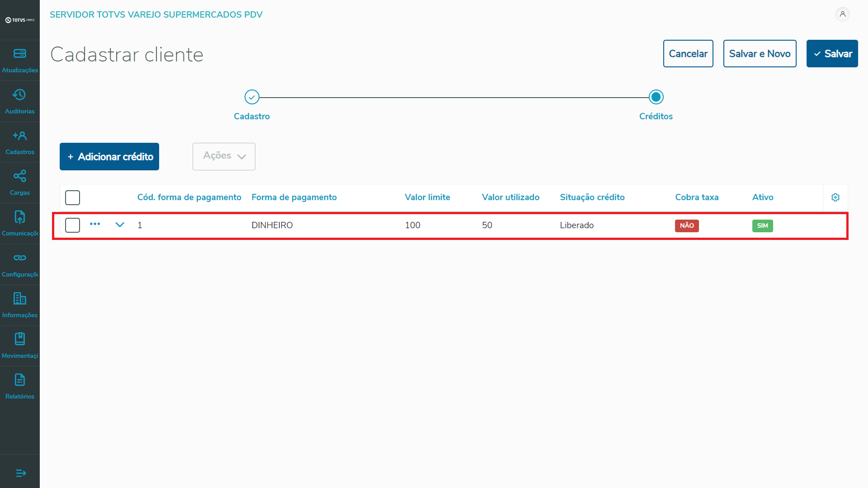Viewport: 868px width, 488px height.
Task: Open the Comunicação sidebar icon
Action: coord(20,217)
